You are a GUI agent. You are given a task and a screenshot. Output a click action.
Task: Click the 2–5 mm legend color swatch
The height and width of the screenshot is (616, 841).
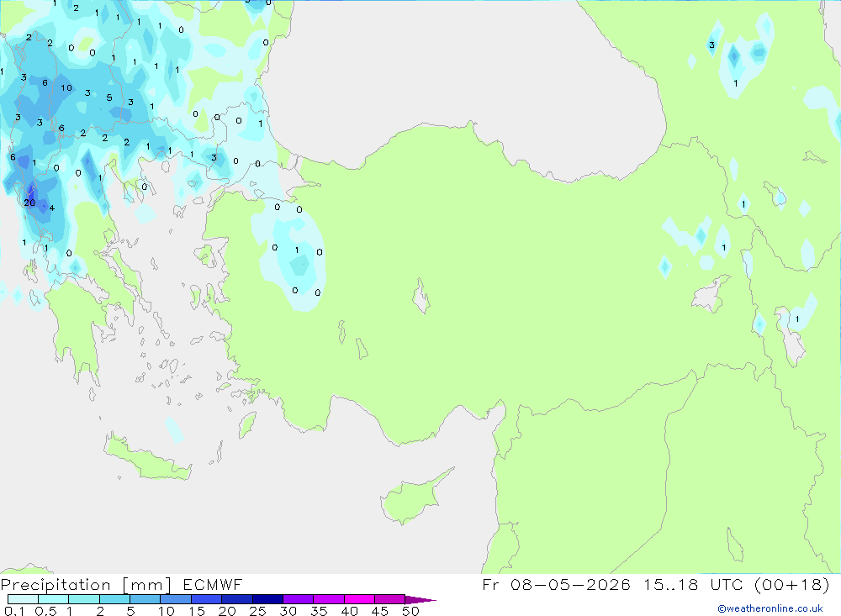[x=114, y=599]
